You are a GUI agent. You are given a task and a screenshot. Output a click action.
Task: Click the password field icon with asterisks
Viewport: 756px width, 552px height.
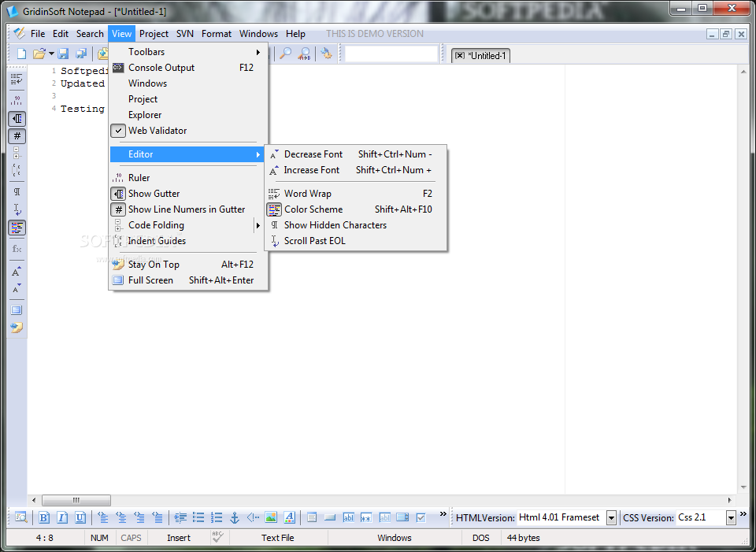click(366, 518)
